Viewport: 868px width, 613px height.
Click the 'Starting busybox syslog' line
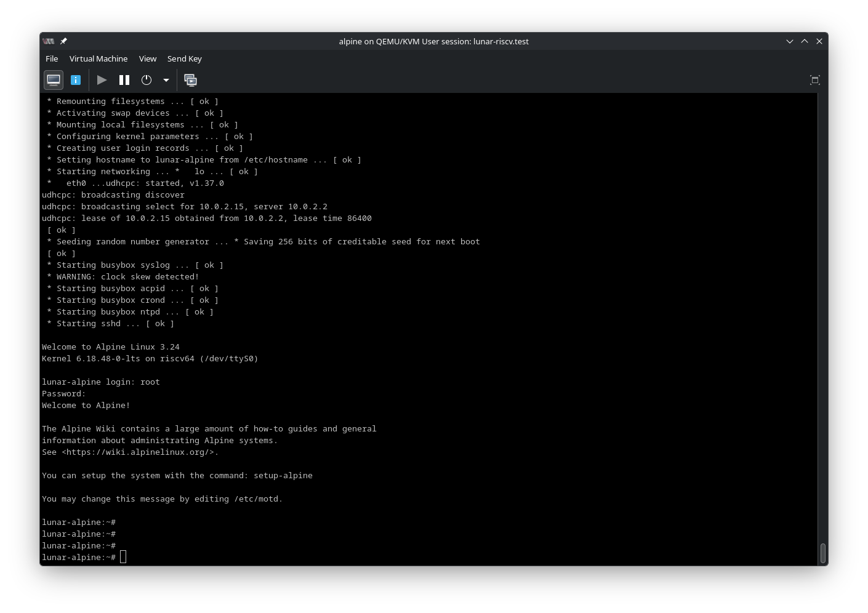click(135, 265)
